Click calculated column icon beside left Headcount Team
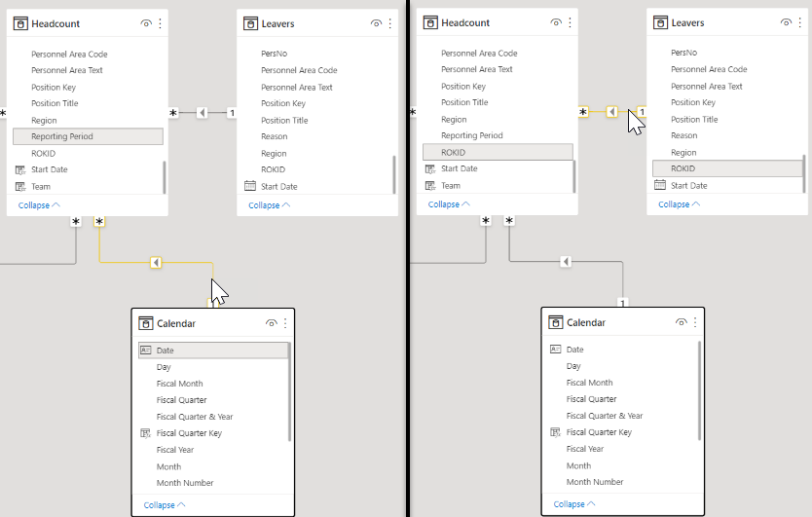 [x=20, y=187]
